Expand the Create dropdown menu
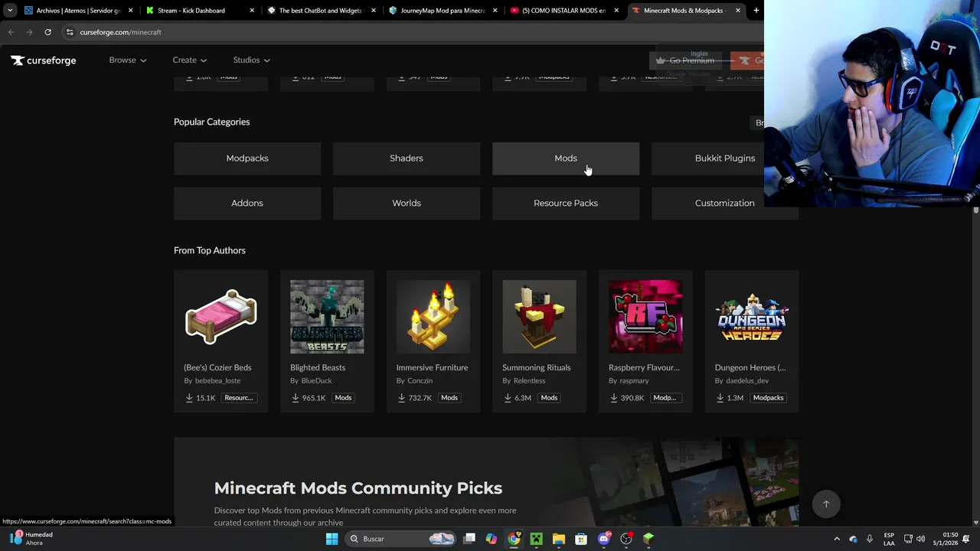The width and height of the screenshot is (980, 551). tap(189, 60)
